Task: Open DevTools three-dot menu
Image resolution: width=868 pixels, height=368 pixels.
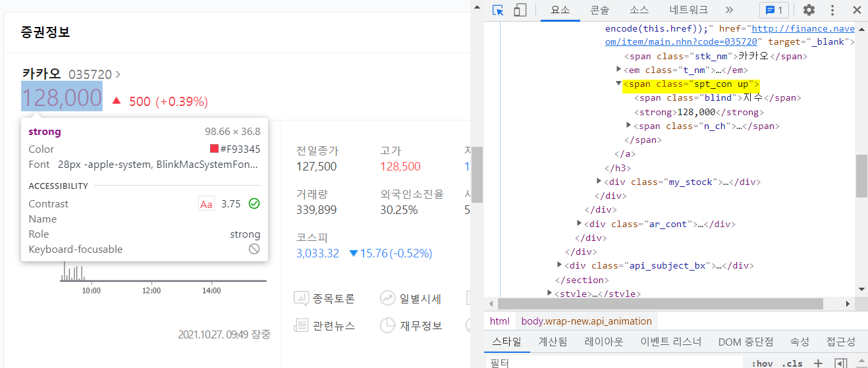Action: (x=832, y=10)
